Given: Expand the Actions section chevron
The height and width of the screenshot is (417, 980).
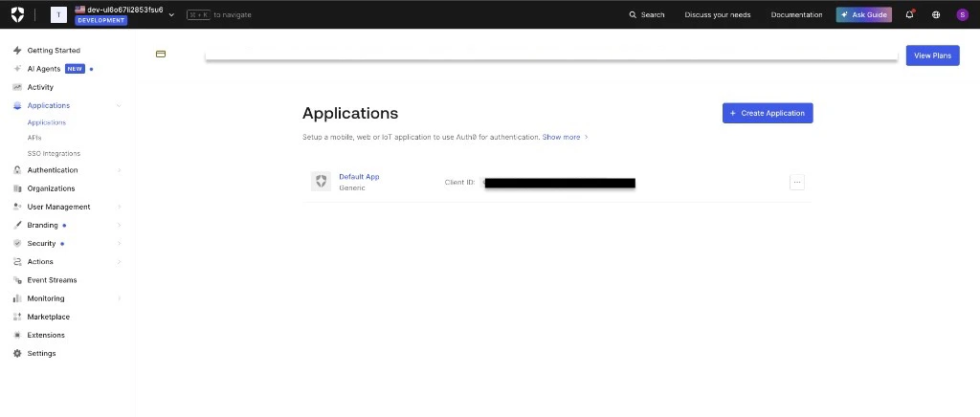Looking at the screenshot, I should 119,261.
